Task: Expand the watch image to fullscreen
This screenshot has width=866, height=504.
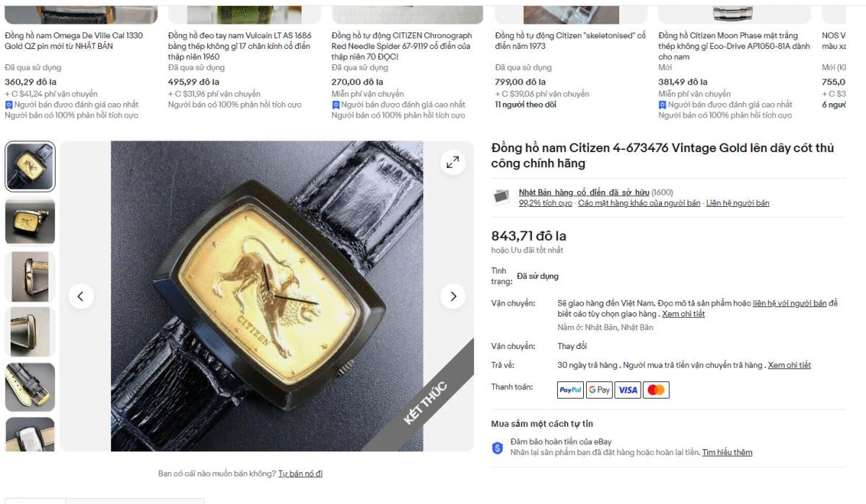Action: click(452, 163)
